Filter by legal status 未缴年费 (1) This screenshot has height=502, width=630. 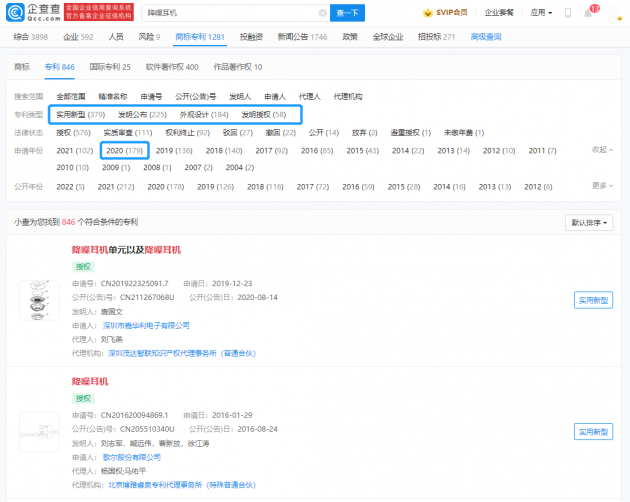pyautogui.click(x=464, y=133)
